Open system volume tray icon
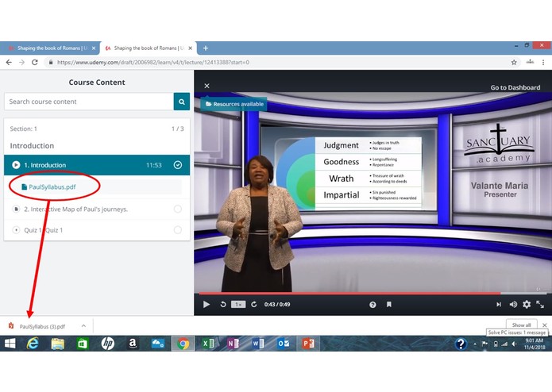This screenshot has height=392, width=552. [514, 344]
